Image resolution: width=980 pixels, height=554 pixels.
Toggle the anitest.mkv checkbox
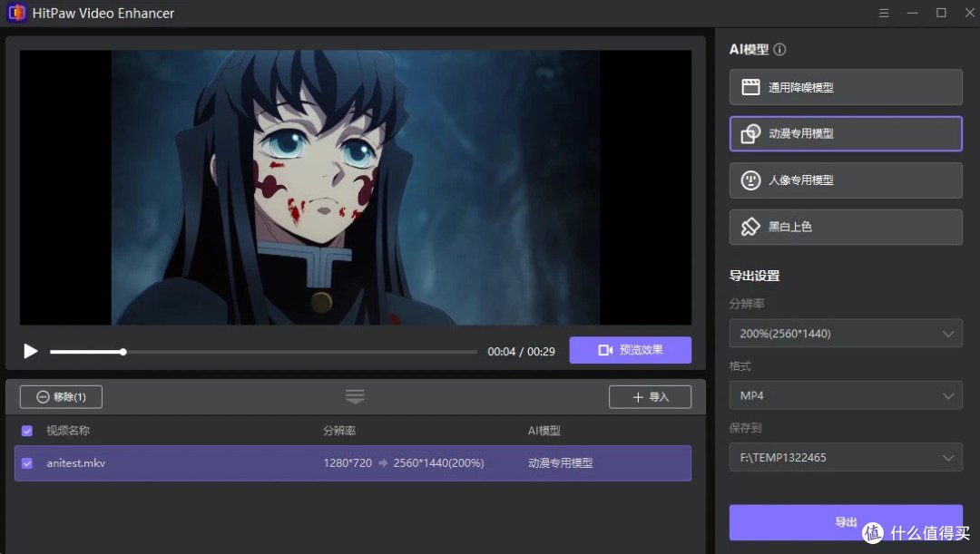tap(27, 463)
